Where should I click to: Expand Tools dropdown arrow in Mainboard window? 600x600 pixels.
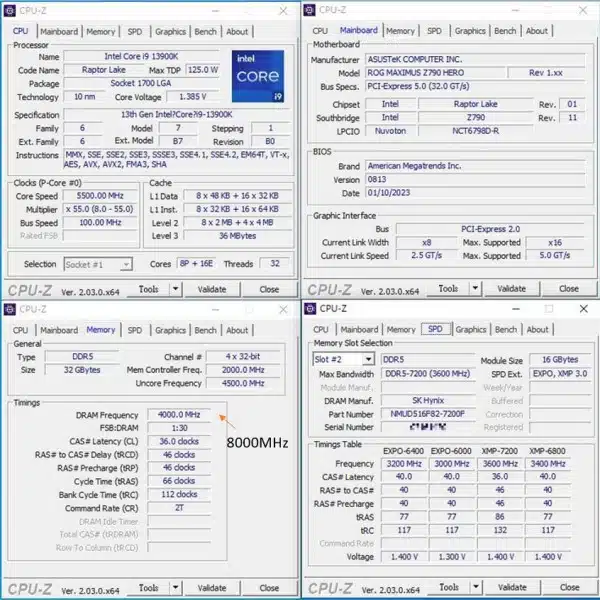(475, 289)
